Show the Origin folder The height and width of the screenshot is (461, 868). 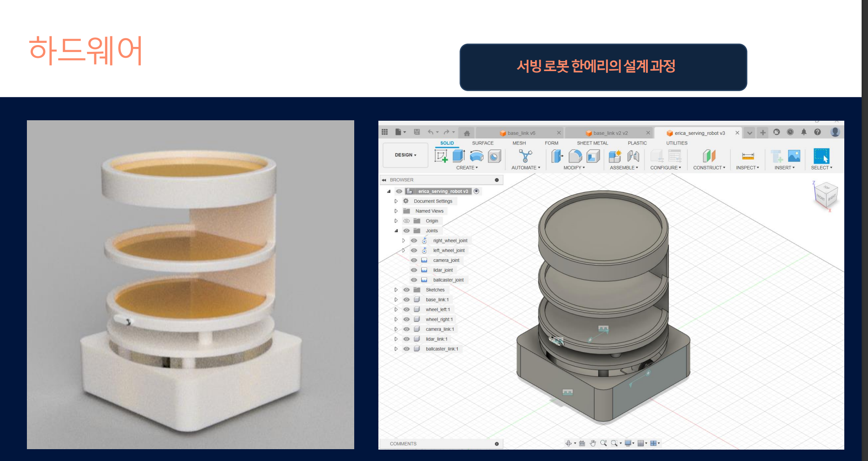(407, 221)
